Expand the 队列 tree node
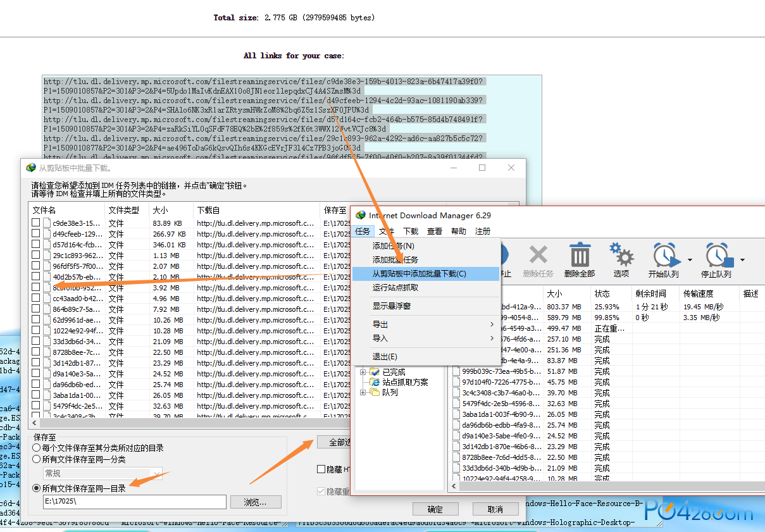Screen dimensions: 765x532 coord(363,392)
